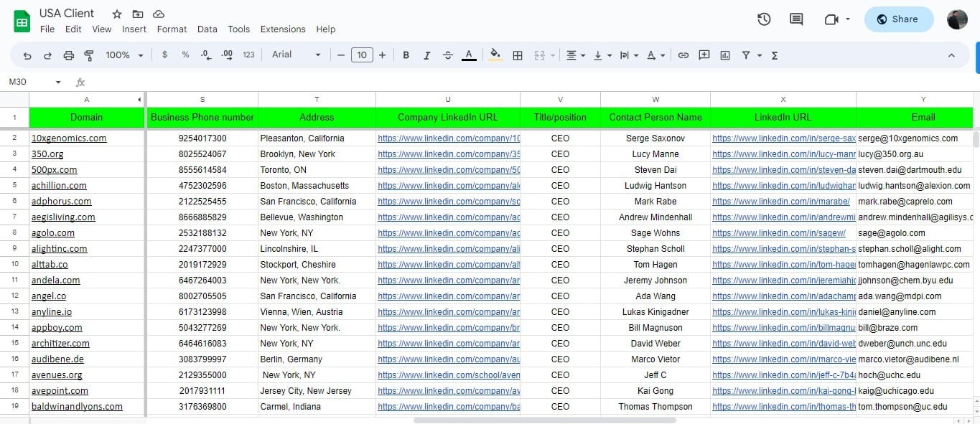Viewport: 980px width, 424px height.
Task: Open the Extensions menu
Action: [283, 29]
